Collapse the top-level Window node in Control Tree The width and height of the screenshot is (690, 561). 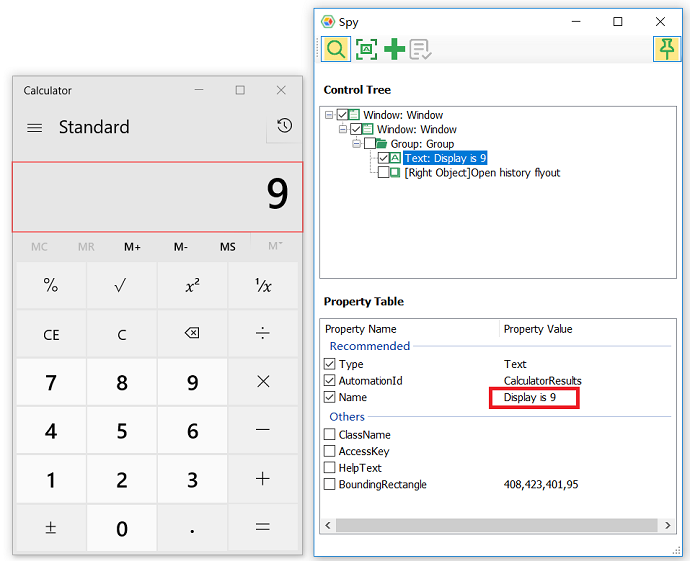(330, 115)
